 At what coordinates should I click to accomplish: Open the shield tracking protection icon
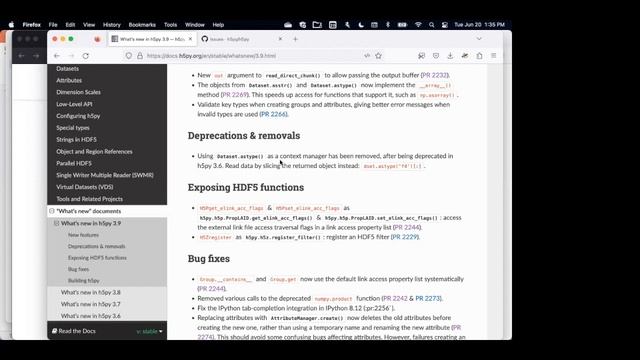129,56
